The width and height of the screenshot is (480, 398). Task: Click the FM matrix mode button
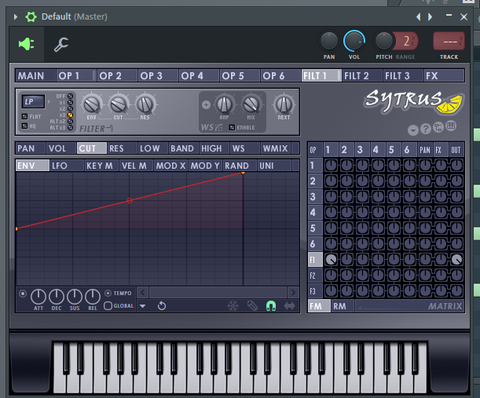coord(319,306)
